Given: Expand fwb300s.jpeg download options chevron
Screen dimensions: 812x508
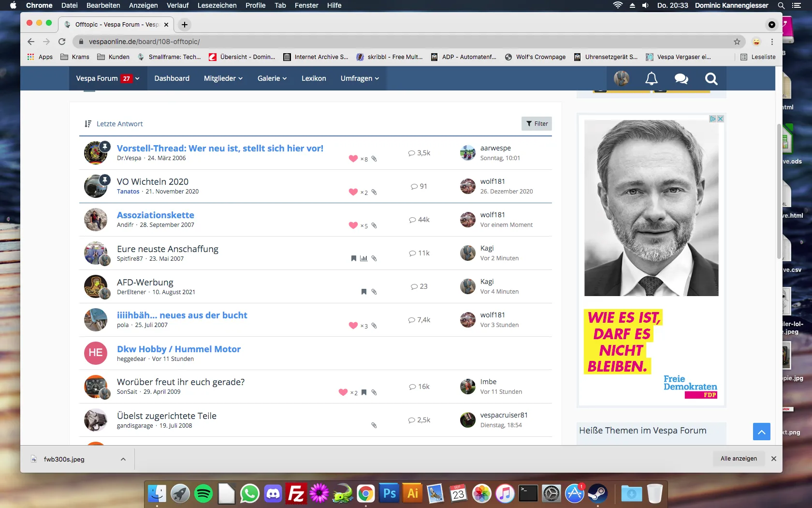Looking at the screenshot, I should coord(123,459).
